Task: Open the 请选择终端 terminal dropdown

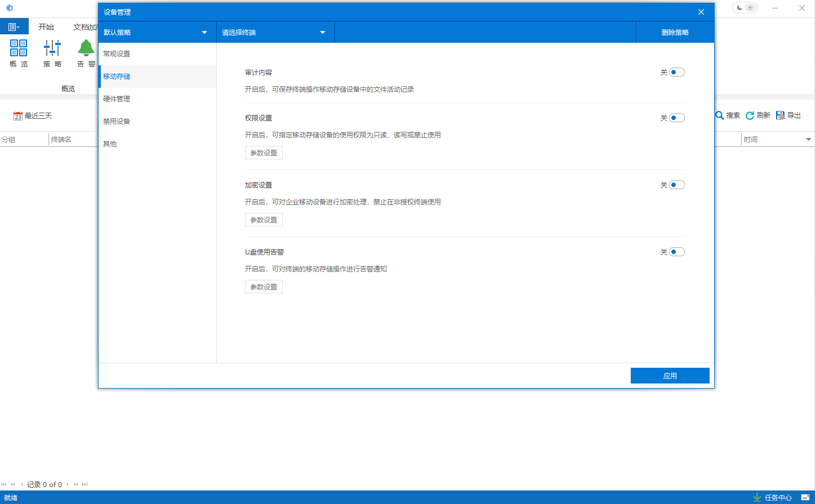Action: click(x=275, y=33)
